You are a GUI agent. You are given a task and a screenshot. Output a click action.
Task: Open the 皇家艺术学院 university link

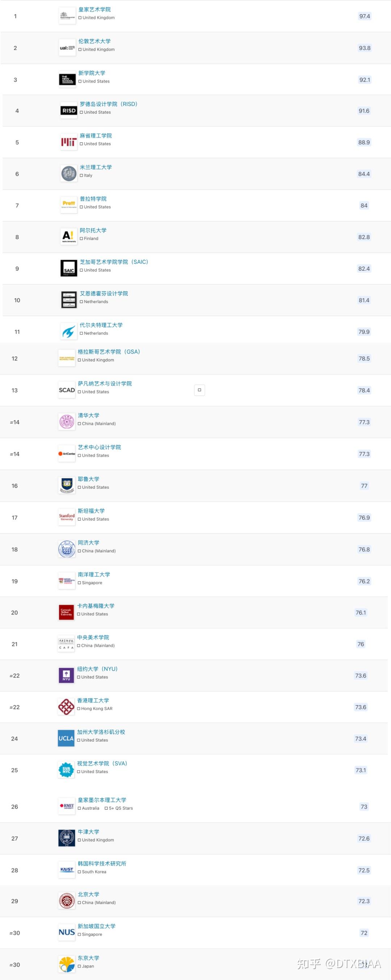(95, 9)
